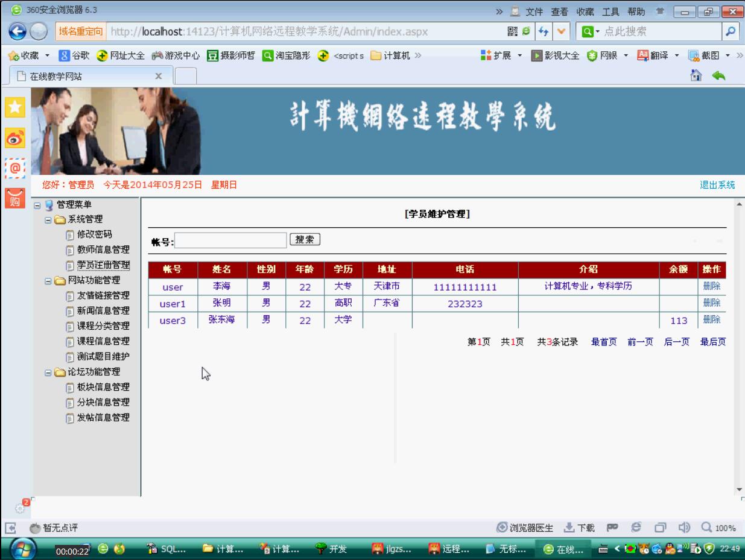
Task: Open 课程分类管理 in the tree
Action: tap(103, 326)
